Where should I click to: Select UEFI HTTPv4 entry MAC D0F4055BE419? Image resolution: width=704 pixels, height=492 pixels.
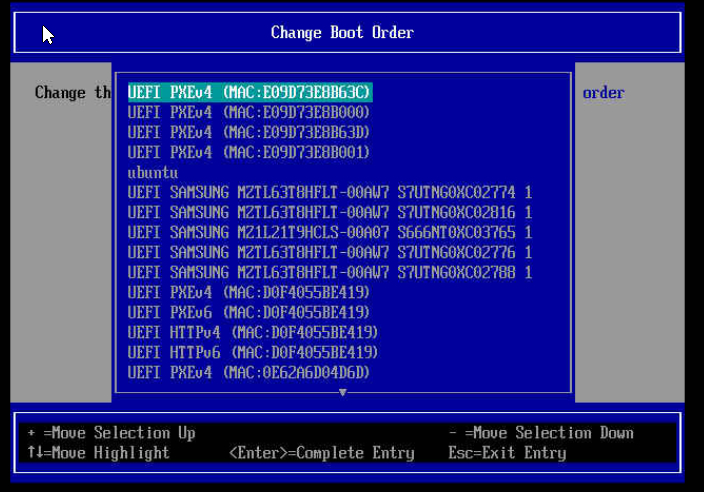[x=253, y=332]
